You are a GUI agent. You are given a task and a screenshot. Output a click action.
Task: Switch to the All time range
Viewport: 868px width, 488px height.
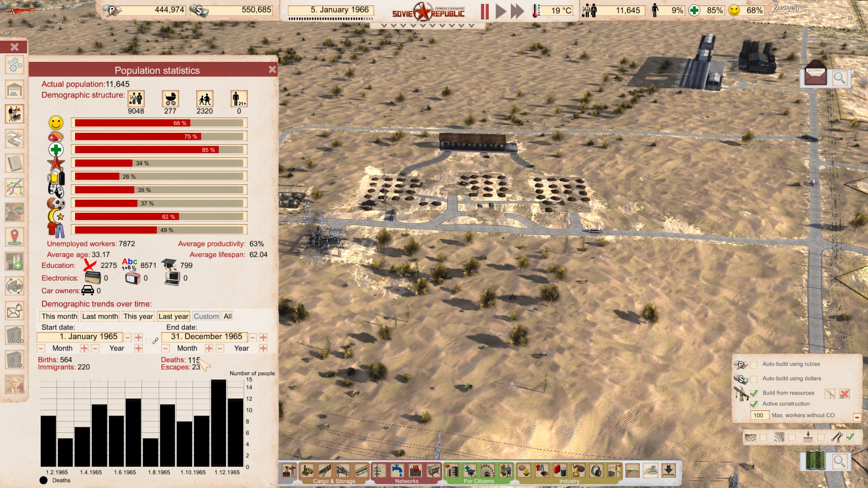coord(227,316)
